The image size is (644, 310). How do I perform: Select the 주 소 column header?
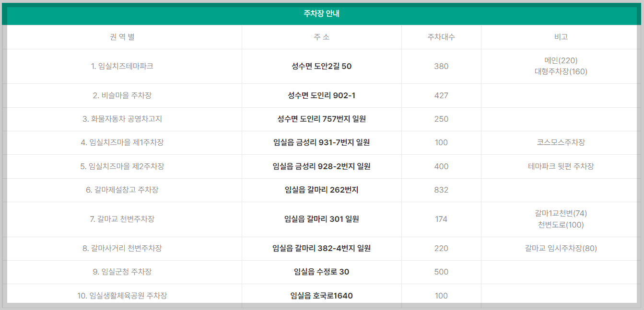click(322, 36)
